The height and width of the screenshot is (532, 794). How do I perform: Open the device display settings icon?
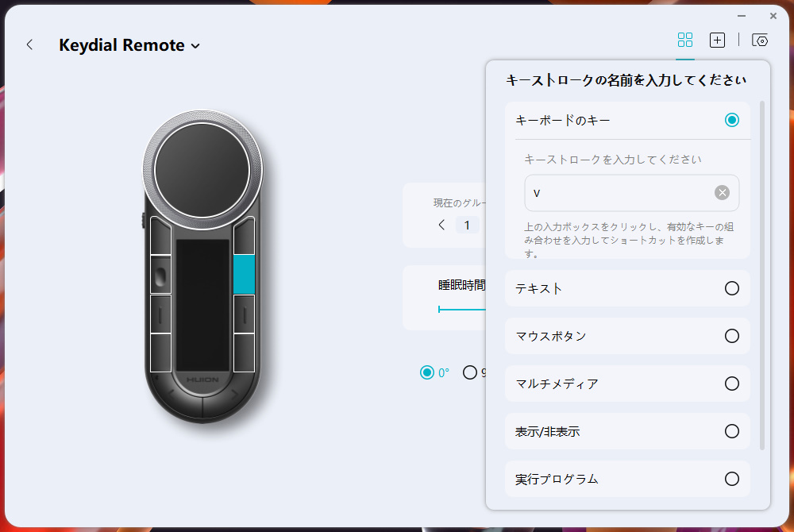[x=760, y=40]
